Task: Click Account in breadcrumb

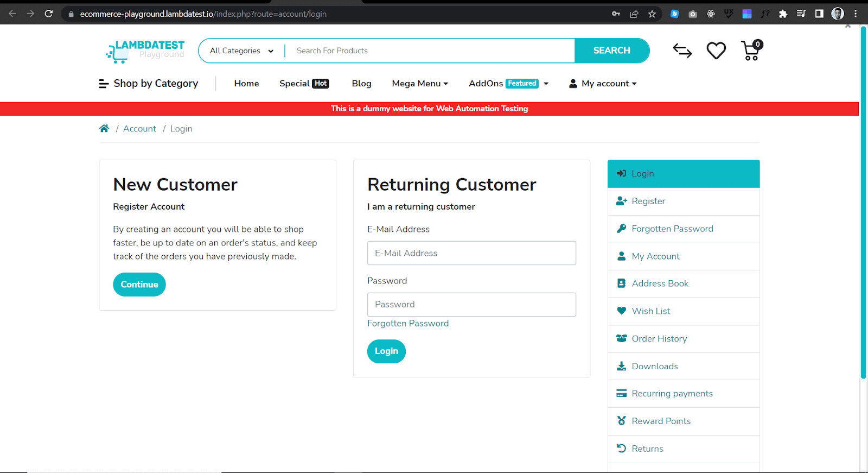Action: tap(139, 129)
